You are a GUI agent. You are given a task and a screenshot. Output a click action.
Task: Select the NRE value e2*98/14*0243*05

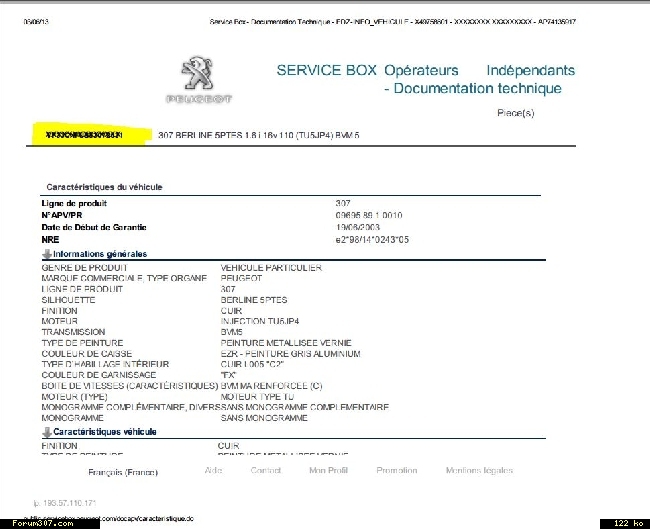point(372,240)
